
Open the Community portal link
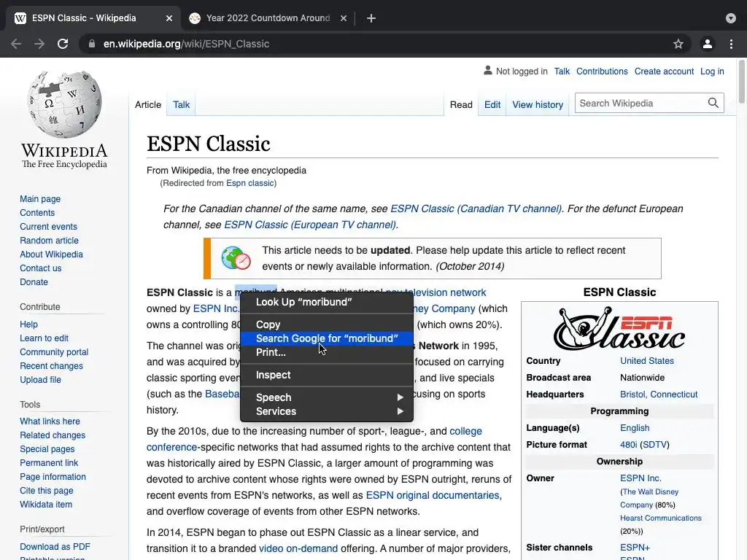point(54,352)
